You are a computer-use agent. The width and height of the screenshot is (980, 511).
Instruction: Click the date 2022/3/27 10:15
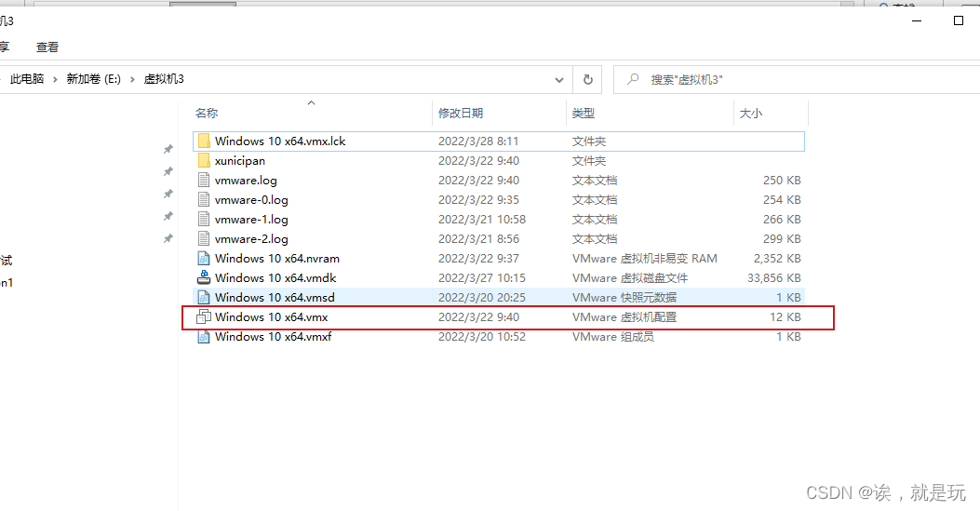pyautogui.click(x=482, y=278)
